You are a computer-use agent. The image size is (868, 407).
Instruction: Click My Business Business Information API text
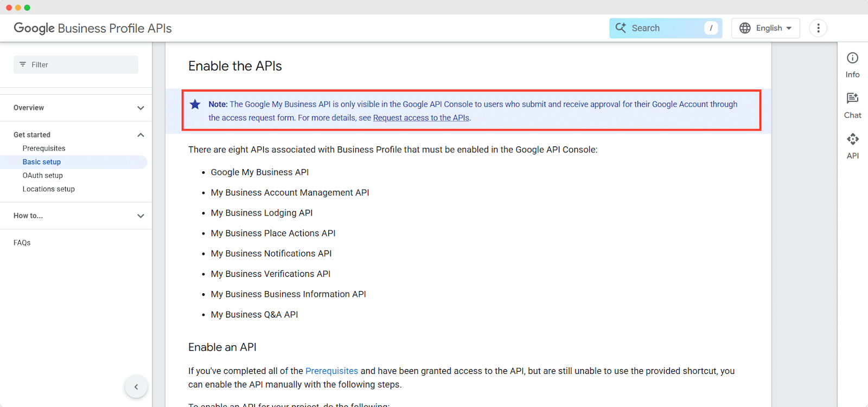(289, 294)
